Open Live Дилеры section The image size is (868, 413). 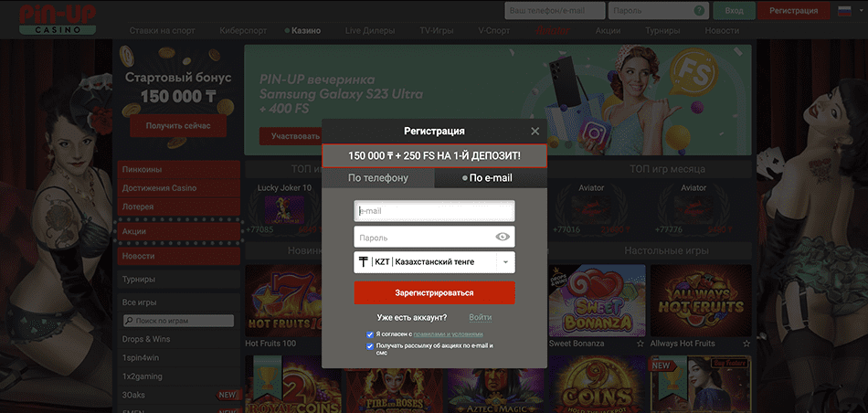coord(370,31)
